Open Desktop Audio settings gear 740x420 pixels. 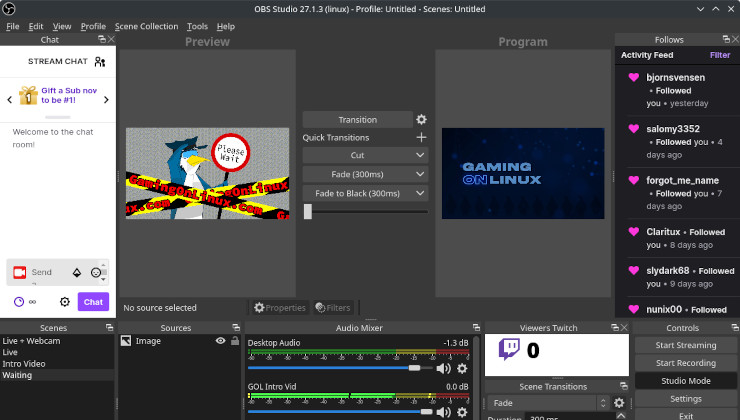462,369
